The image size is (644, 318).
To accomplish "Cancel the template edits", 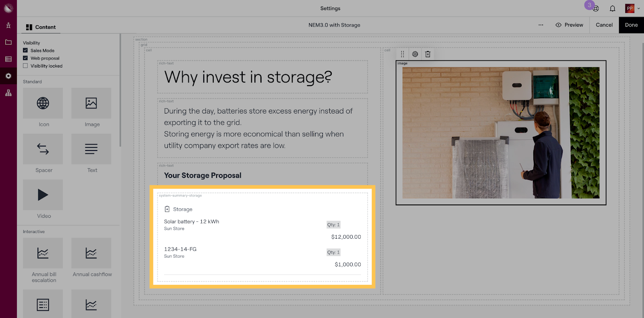I will [x=604, y=25].
